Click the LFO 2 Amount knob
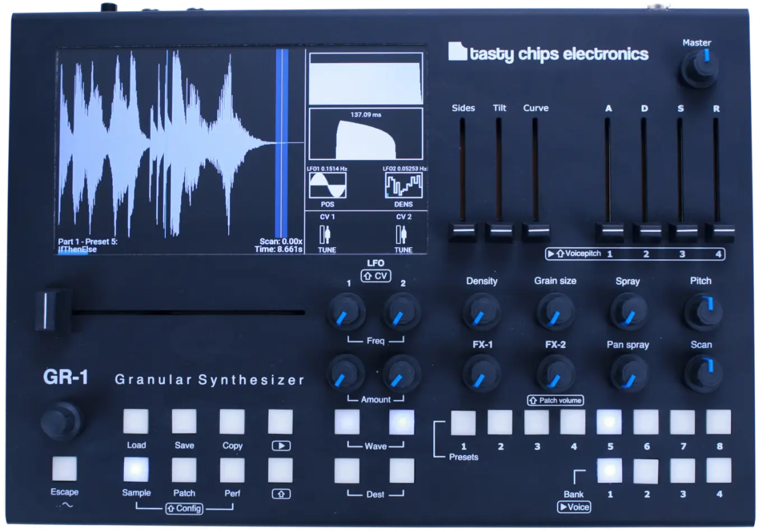 click(401, 374)
